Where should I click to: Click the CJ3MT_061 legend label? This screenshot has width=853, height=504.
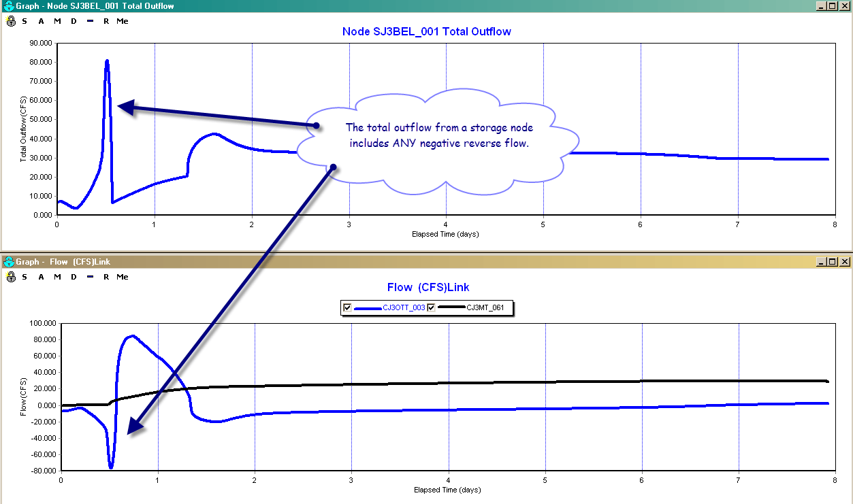pyautogui.click(x=485, y=307)
